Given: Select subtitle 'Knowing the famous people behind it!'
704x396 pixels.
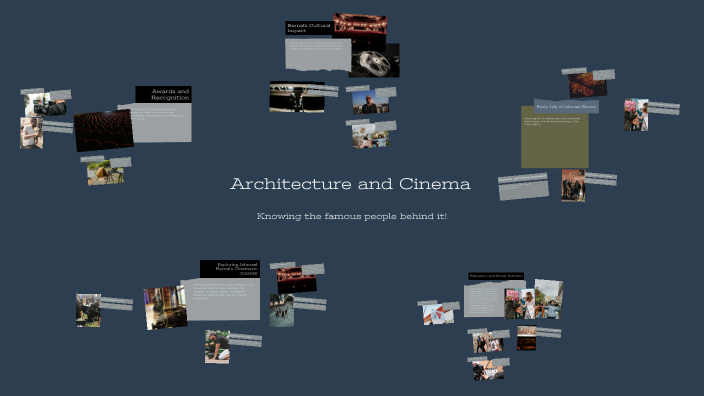Looking at the screenshot, I should (x=352, y=216).
